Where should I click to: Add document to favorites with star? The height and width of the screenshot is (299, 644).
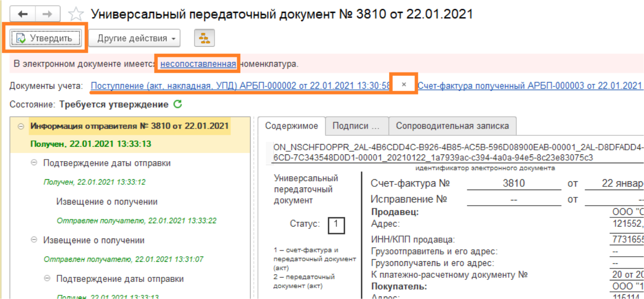(76, 14)
